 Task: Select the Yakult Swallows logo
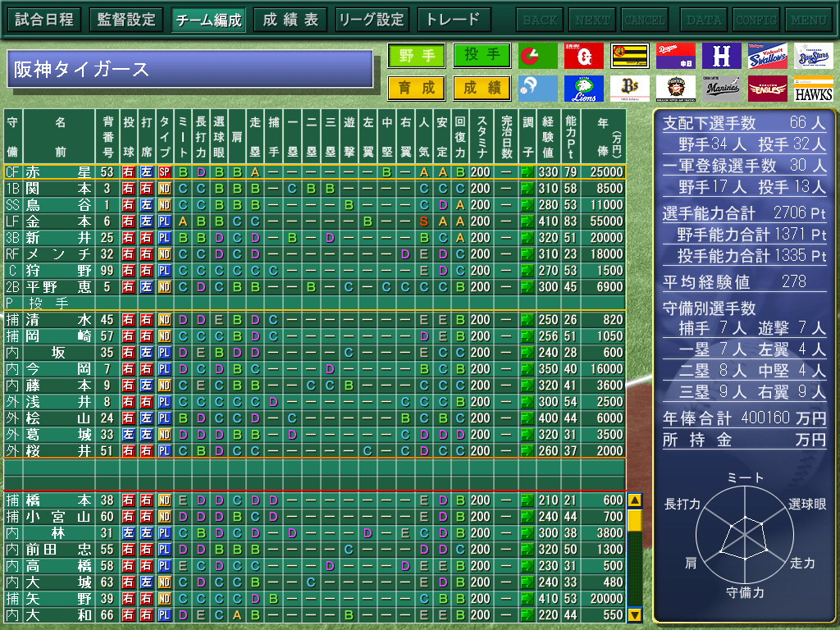pyautogui.click(x=767, y=56)
